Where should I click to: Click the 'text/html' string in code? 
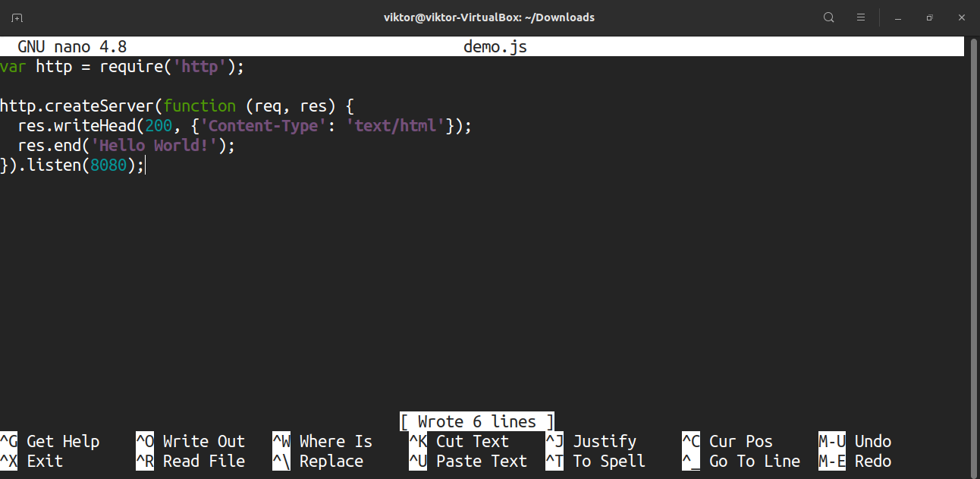[395, 126]
